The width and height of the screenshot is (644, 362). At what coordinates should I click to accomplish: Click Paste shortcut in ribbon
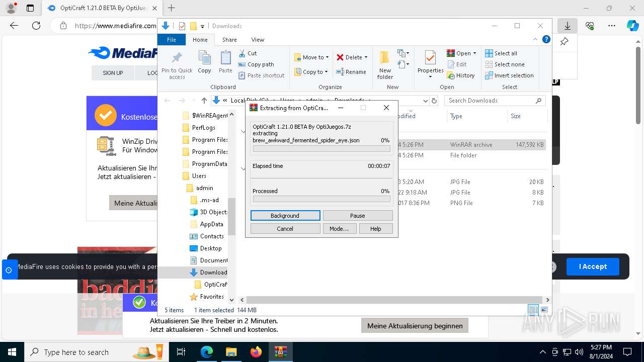(x=262, y=75)
